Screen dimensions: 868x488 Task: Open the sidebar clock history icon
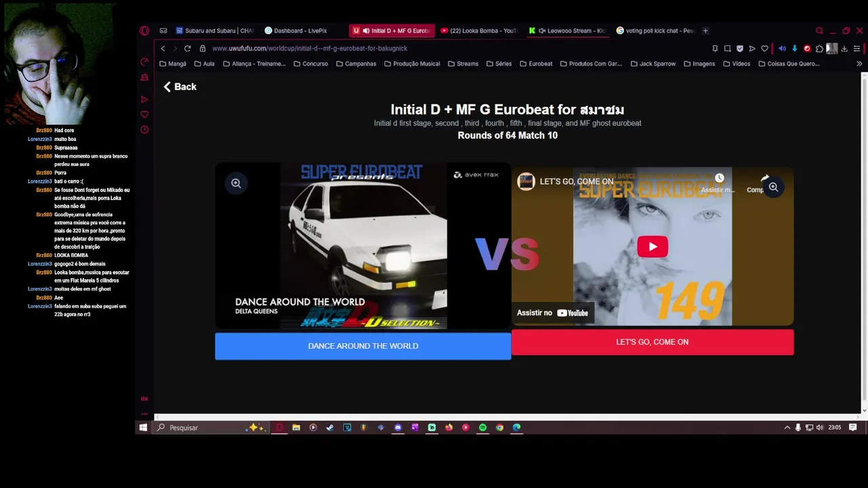pos(144,130)
